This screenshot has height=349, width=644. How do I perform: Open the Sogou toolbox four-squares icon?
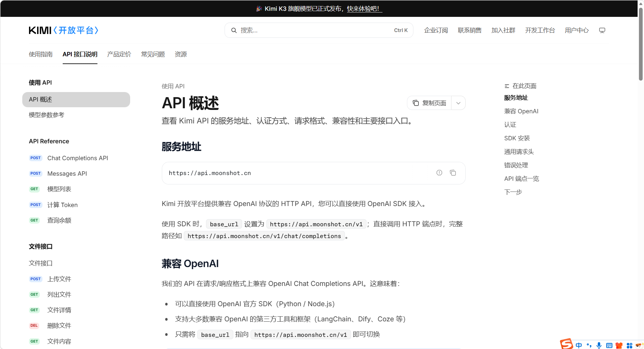[x=630, y=345]
